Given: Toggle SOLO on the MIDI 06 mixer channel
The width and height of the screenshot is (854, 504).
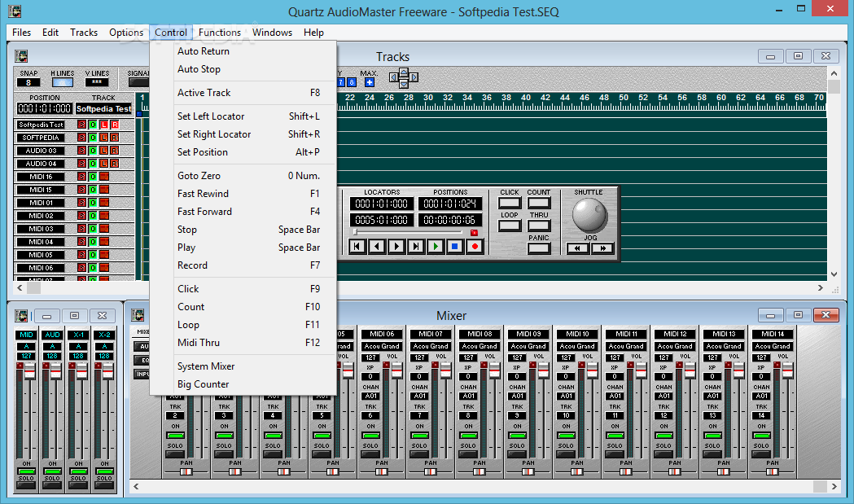Looking at the screenshot, I should point(370,455).
